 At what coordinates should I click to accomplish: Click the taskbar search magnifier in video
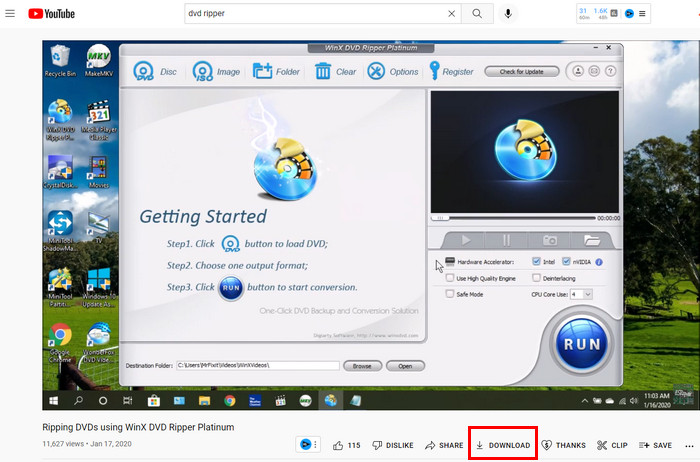[x=79, y=400]
